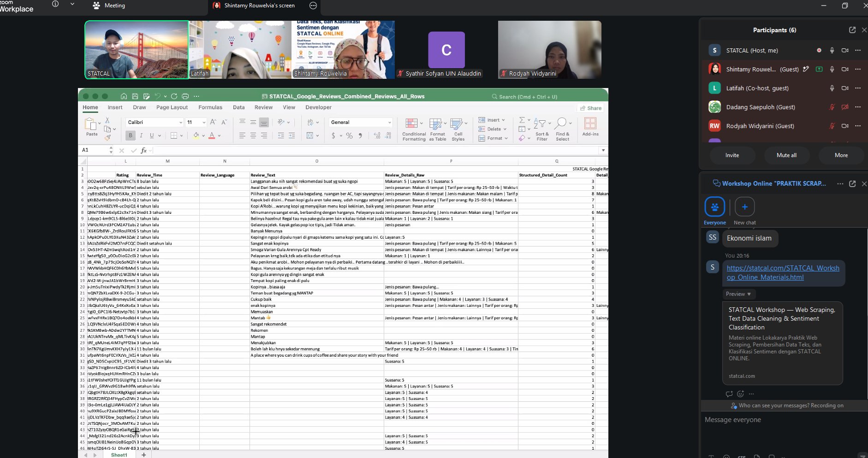Expand the Sort & Filter dropdown

(550, 123)
